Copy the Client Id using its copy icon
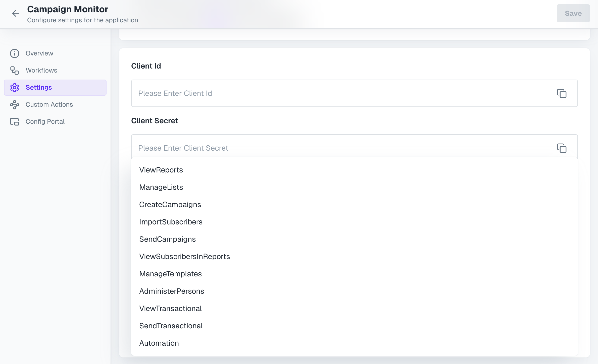Screen dimensions: 598x364 pyautogui.click(x=562, y=93)
